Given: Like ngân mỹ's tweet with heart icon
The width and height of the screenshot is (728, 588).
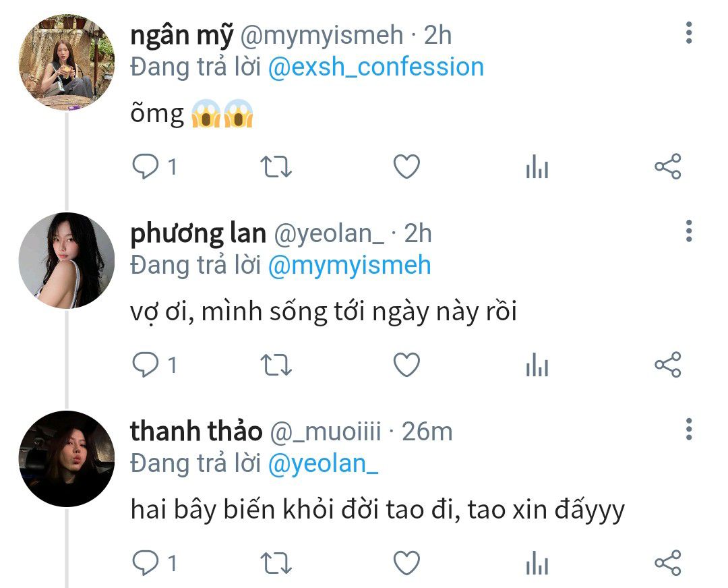Looking at the screenshot, I should click(x=406, y=167).
